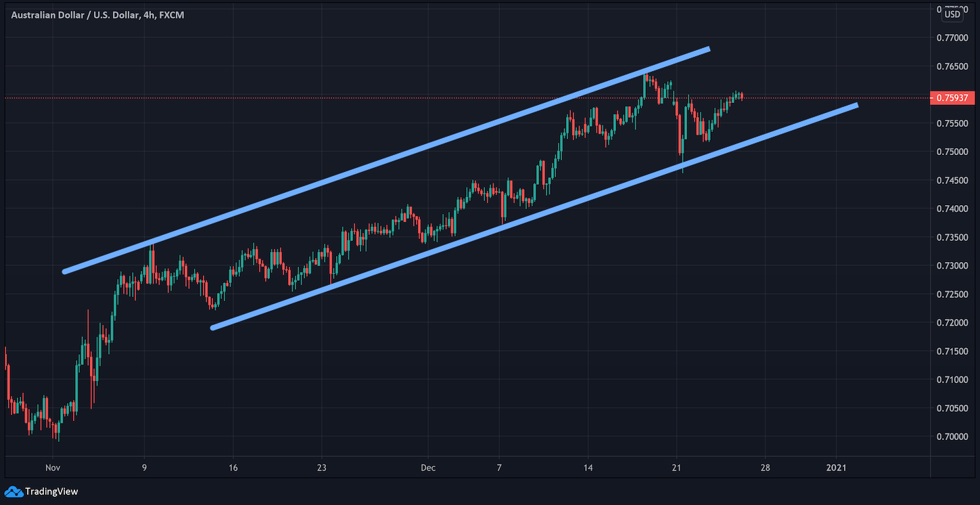Click the 0.70000 price axis label
Screen dimensions: 980x505
click(x=952, y=437)
